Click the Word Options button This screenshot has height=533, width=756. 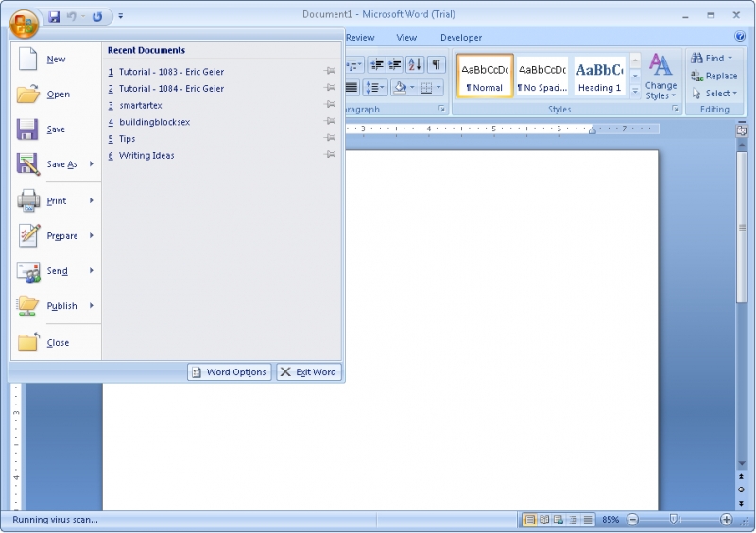pos(230,372)
